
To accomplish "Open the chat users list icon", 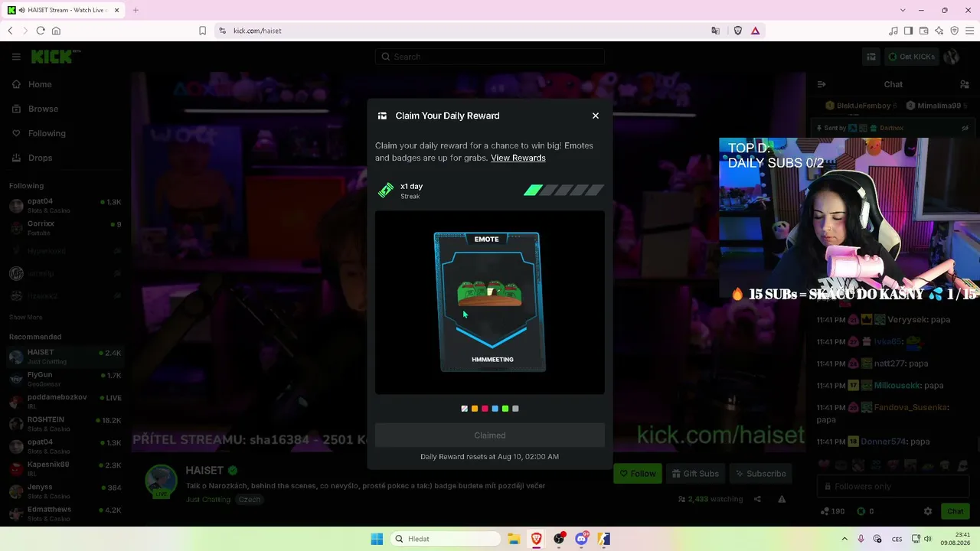I will coord(965,84).
